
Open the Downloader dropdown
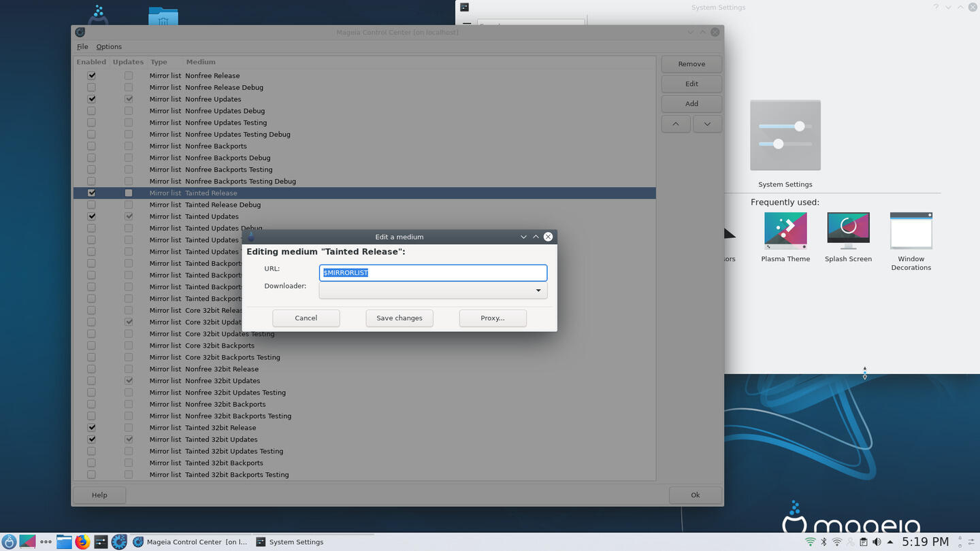coord(433,290)
